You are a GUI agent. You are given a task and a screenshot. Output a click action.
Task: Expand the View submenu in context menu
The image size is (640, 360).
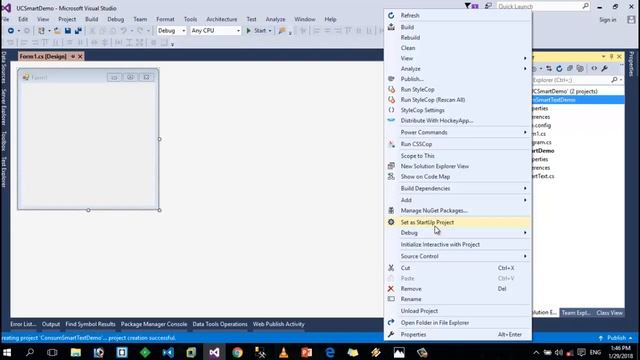coord(458,58)
